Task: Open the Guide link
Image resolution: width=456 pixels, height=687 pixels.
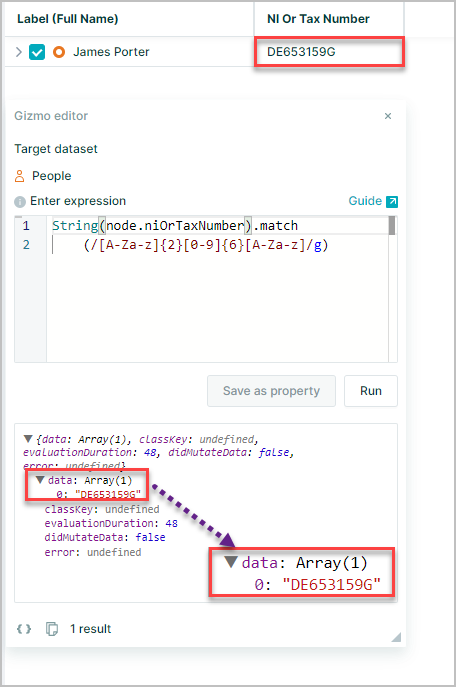Action: [x=365, y=201]
